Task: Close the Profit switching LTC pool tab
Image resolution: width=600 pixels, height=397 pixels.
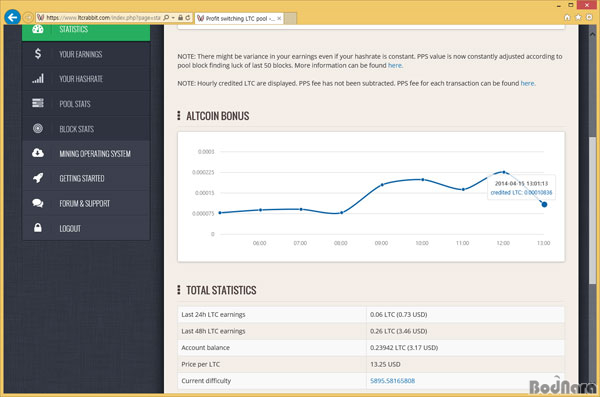Action: click(x=279, y=18)
